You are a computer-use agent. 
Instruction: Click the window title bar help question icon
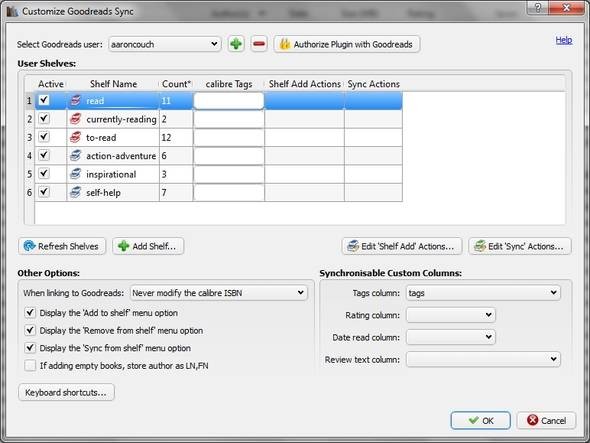coord(538,8)
